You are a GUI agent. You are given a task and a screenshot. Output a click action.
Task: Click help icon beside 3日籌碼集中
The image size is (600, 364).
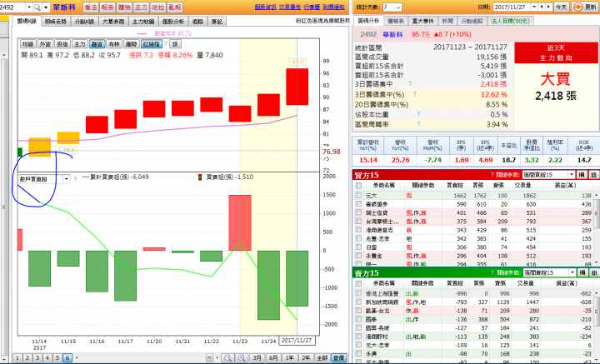pyautogui.click(x=410, y=84)
